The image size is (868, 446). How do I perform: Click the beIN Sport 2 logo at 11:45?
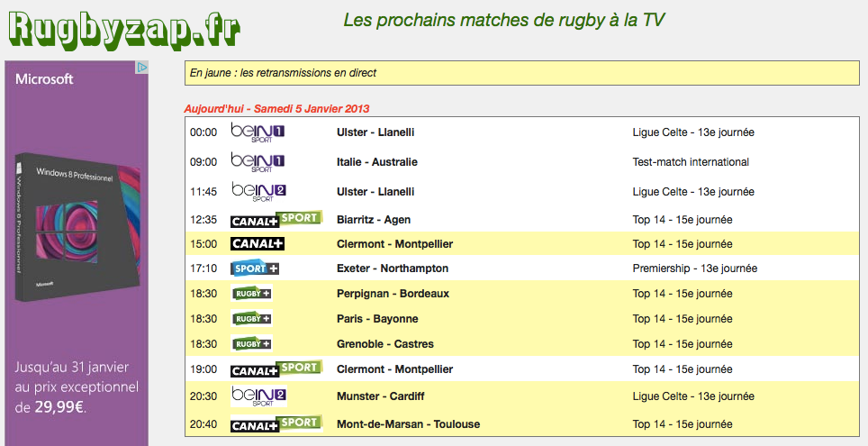[x=258, y=192]
